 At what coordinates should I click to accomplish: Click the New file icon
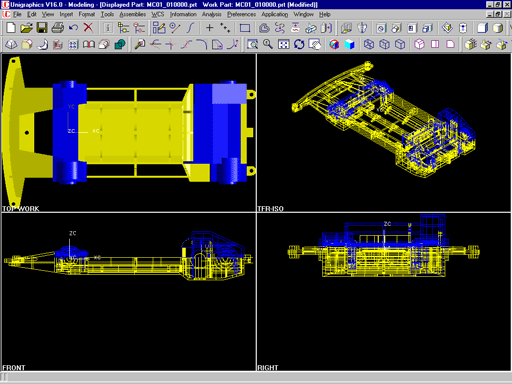[11, 28]
